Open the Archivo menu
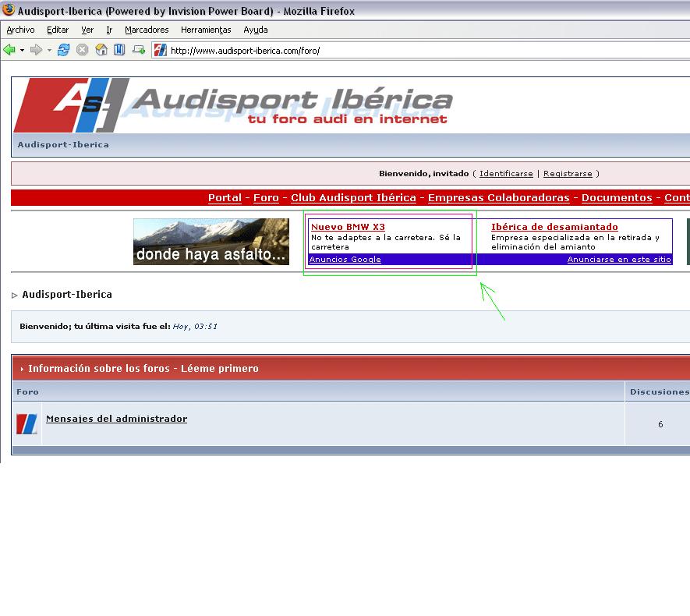 (21, 30)
